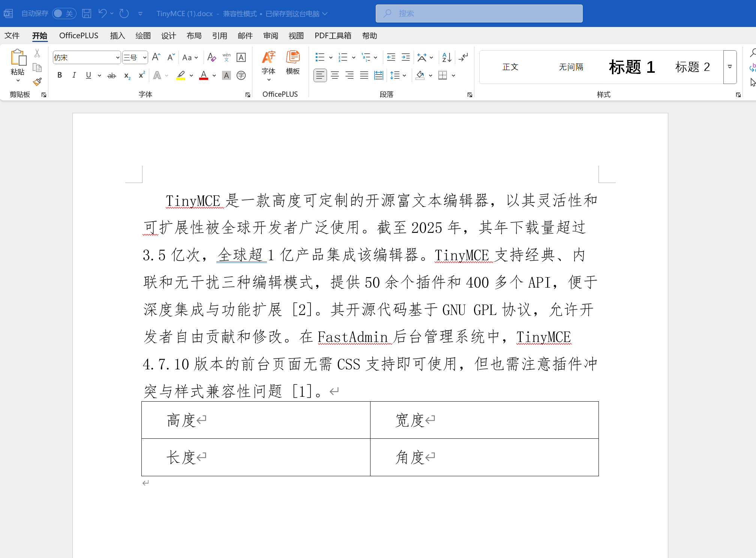Click the superscript icon

141,75
